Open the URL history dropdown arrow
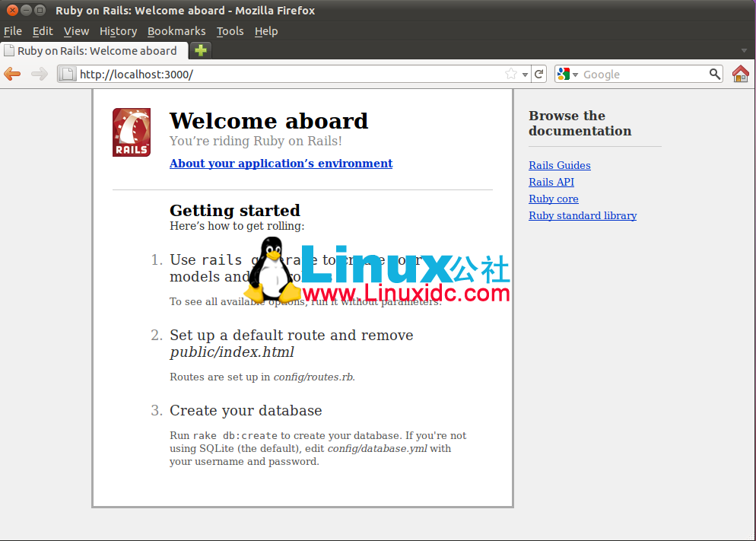756x541 pixels. [524, 74]
